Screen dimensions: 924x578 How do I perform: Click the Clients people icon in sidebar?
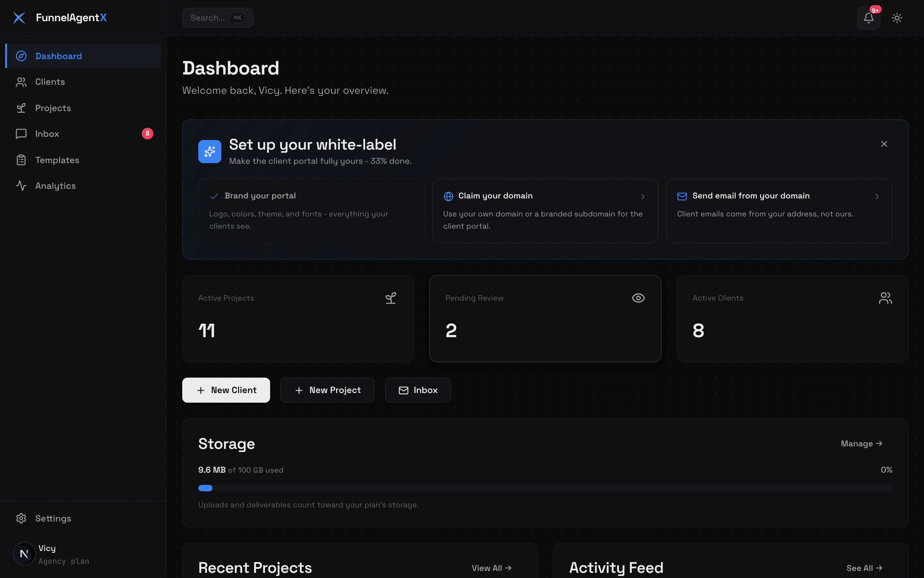pos(21,82)
